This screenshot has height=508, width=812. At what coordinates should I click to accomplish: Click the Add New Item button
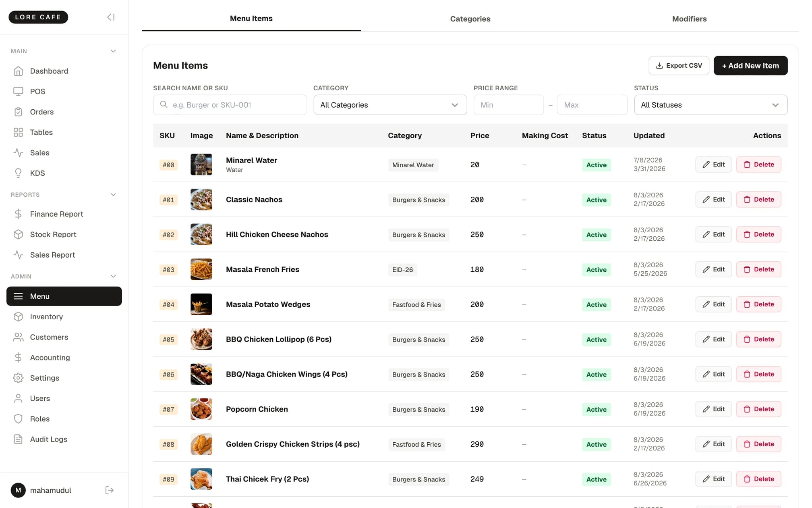(750, 65)
